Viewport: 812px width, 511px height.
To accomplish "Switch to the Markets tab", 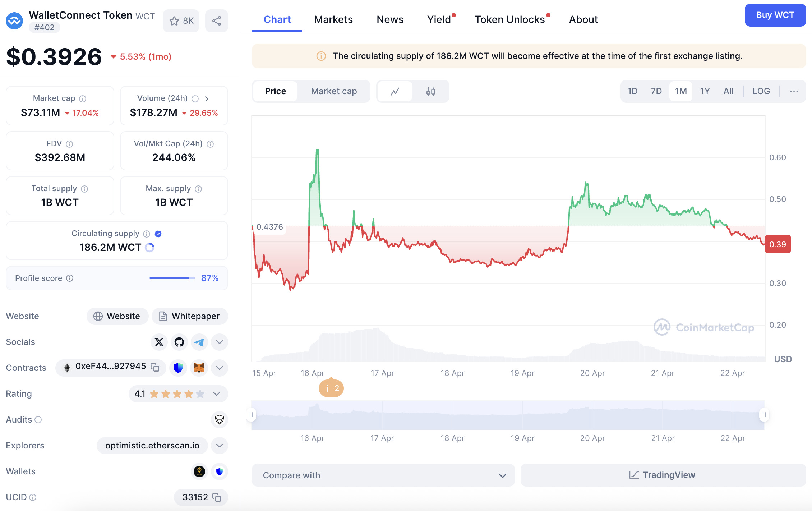I will (x=333, y=19).
